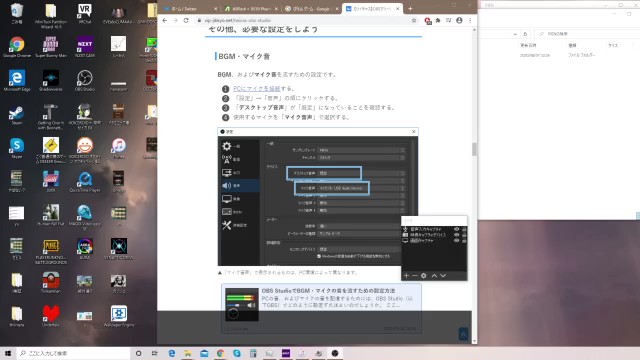
Task: Launch the VRChat desktop shortcut
Action: (x=84, y=13)
